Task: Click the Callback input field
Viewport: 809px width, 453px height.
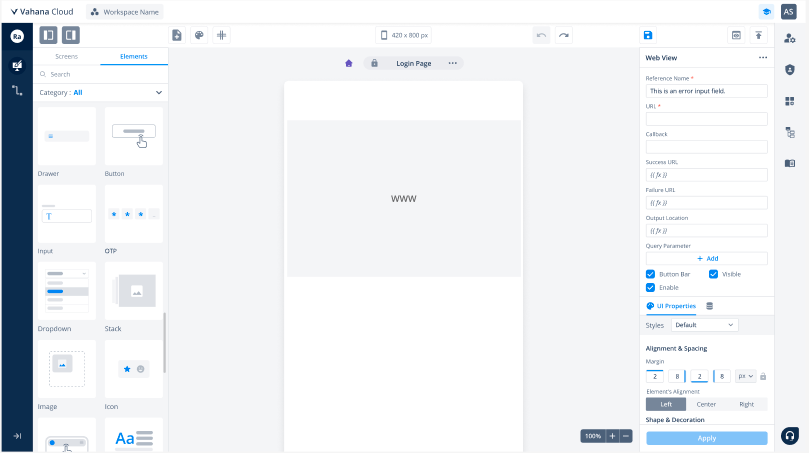Action: pyautogui.click(x=706, y=147)
